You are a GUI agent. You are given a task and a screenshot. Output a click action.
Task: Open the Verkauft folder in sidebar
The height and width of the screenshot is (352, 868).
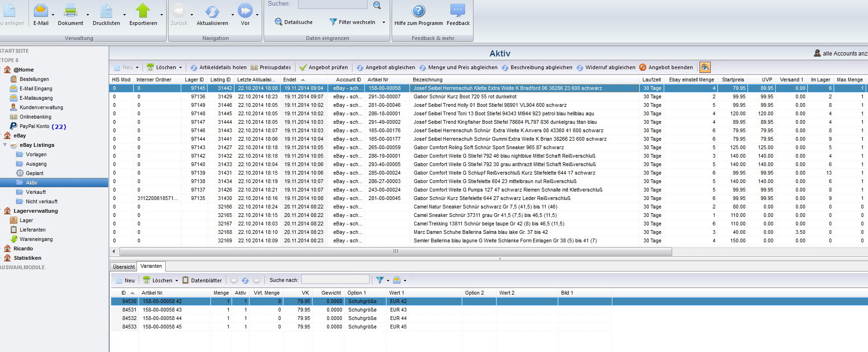tap(36, 192)
